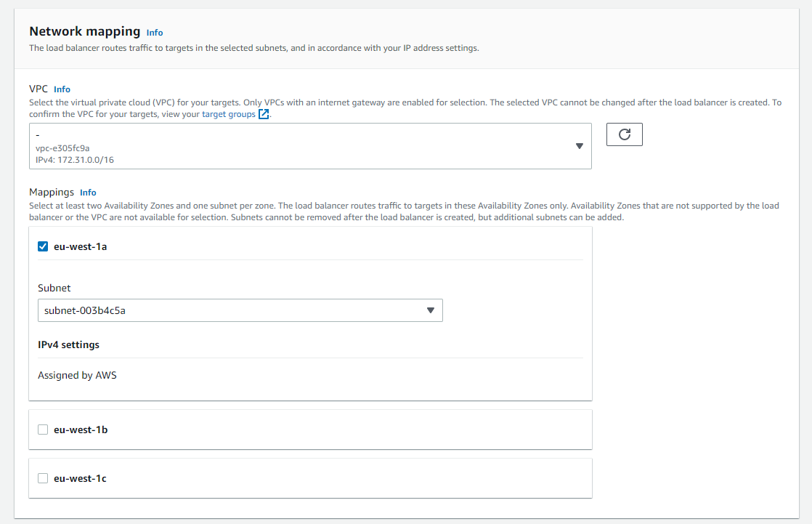Click the Subnet field label
Screen dimensions: 812x524
pos(54,288)
